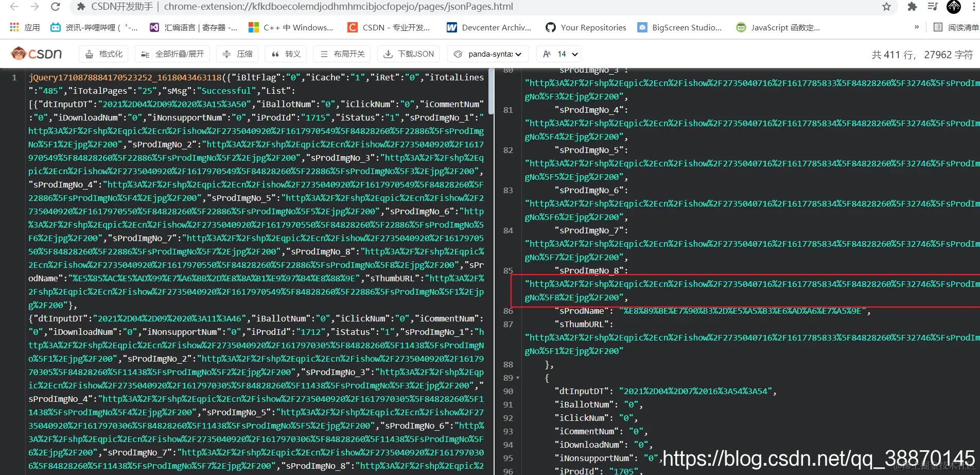Click the "sProdImgNo_7" key on line 84
Image resolution: width=980 pixels, height=475 pixels.
[x=588, y=230]
